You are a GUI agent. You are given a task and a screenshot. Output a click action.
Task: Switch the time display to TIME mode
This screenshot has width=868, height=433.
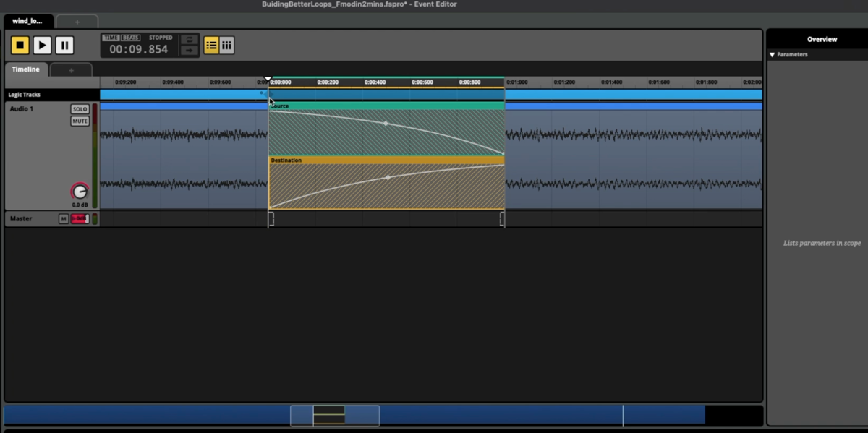click(111, 38)
